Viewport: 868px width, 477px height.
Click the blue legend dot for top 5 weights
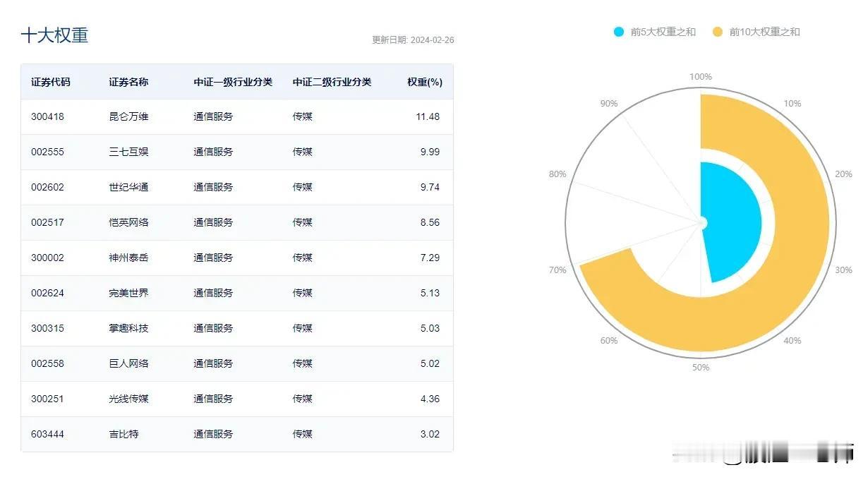(619, 32)
